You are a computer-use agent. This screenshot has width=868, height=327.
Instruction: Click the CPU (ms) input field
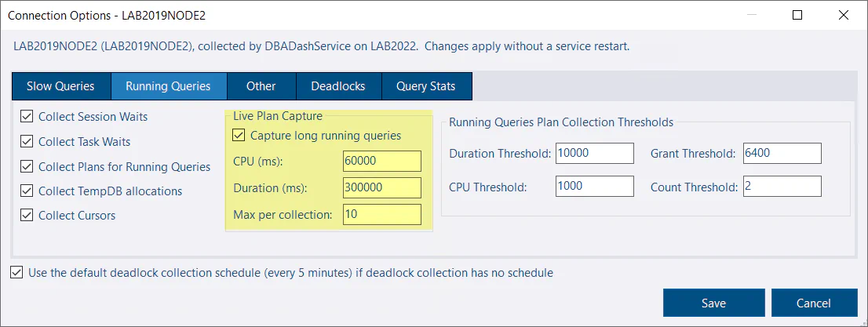pyautogui.click(x=382, y=161)
